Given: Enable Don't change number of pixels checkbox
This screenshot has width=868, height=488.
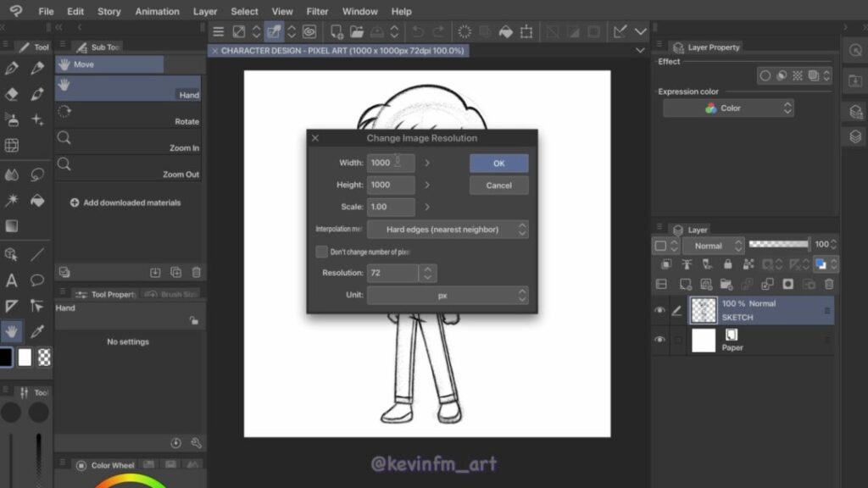Looking at the screenshot, I should point(321,252).
